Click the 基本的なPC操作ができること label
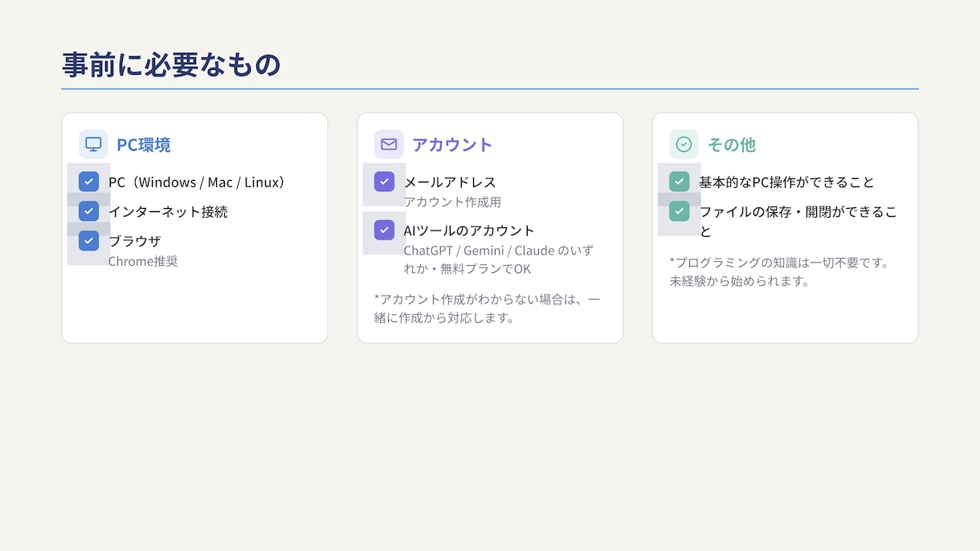 (787, 182)
